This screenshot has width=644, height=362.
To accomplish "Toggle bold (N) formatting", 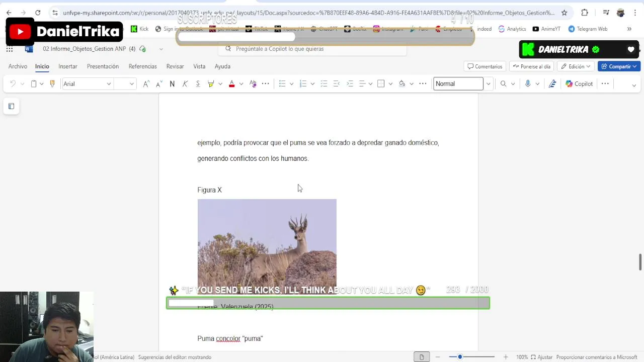I will tap(172, 84).
